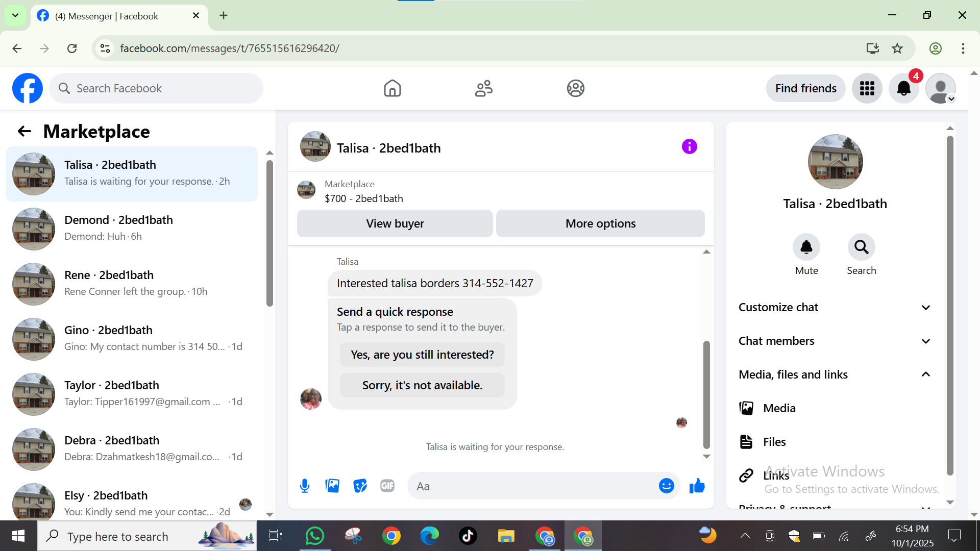This screenshot has height=551, width=980.
Task: Attach a photo using the image icon
Action: (x=332, y=486)
